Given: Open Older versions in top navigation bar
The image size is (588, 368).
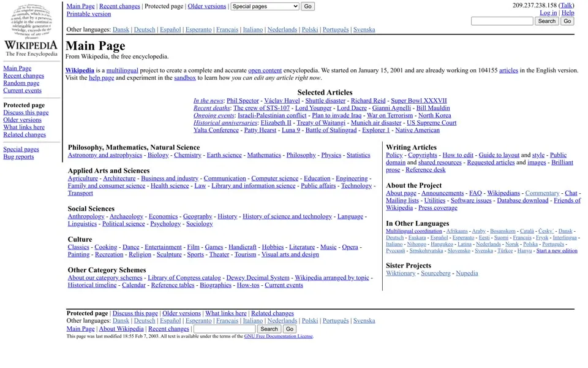Looking at the screenshot, I should point(207,6).
